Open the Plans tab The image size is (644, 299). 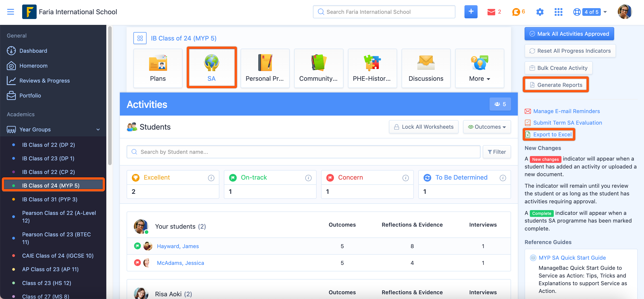click(x=158, y=68)
